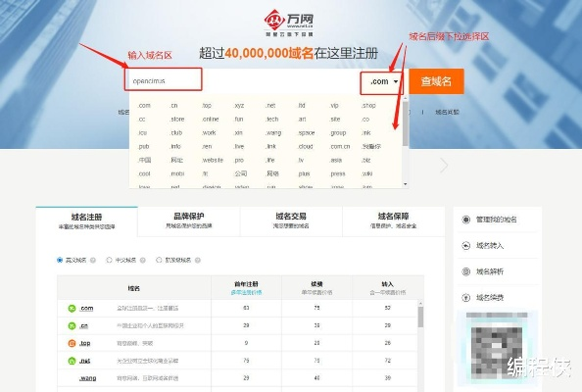Click the 63 first-year price cell
The width and height of the screenshot is (582, 392).
246,308
